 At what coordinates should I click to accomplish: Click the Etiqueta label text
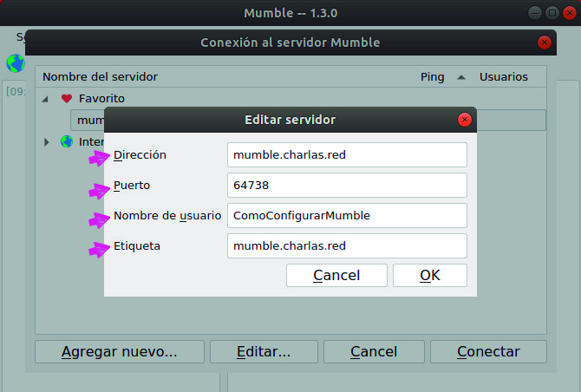[137, 246]
